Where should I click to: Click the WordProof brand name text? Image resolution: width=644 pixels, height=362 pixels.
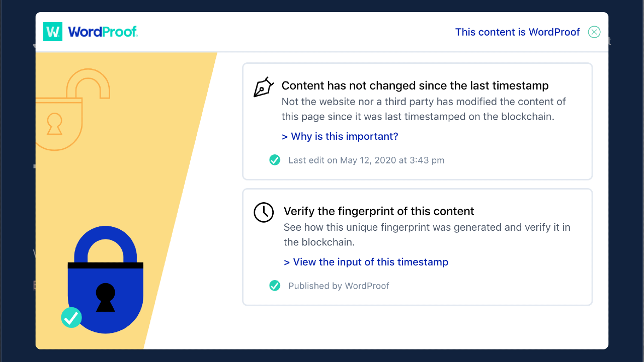coord(103,32)
